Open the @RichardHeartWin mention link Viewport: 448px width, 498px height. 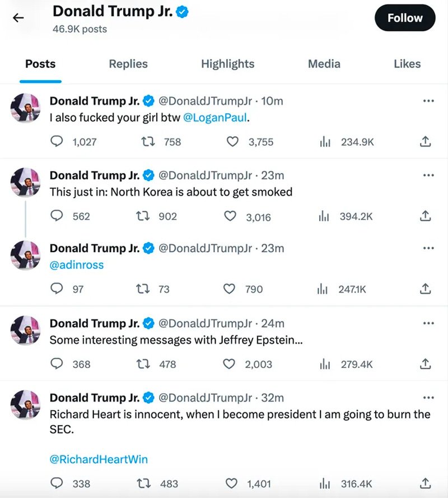[99, 459]
